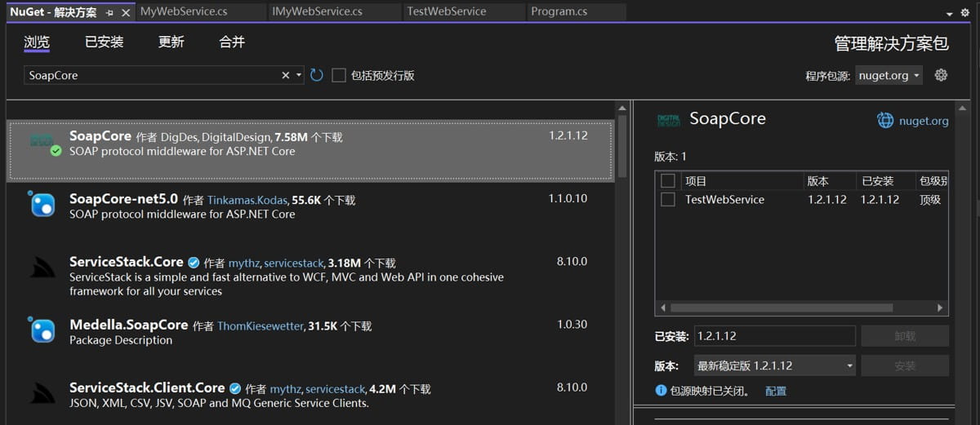The height and width of the screenshot is (425, 980).
Task: Click the DigDes author link
Action: (179, 137)
